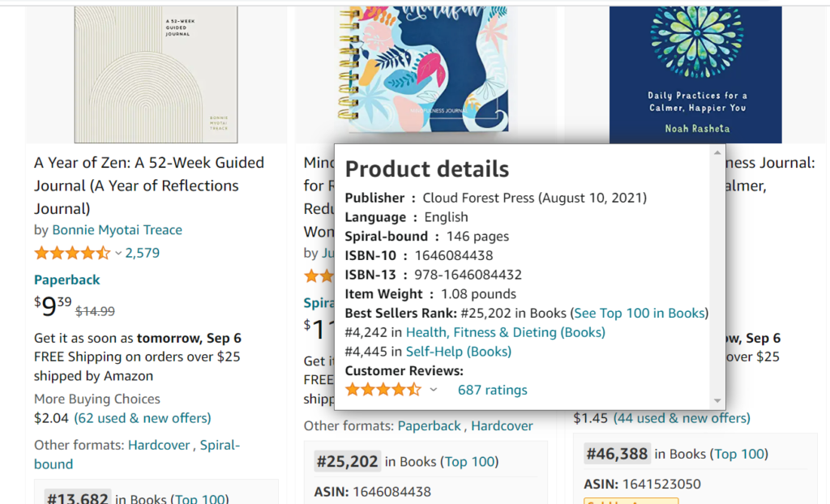Open the A Year of Zen cover
Viewport: 830px width, 504px height.
(156, 75)
